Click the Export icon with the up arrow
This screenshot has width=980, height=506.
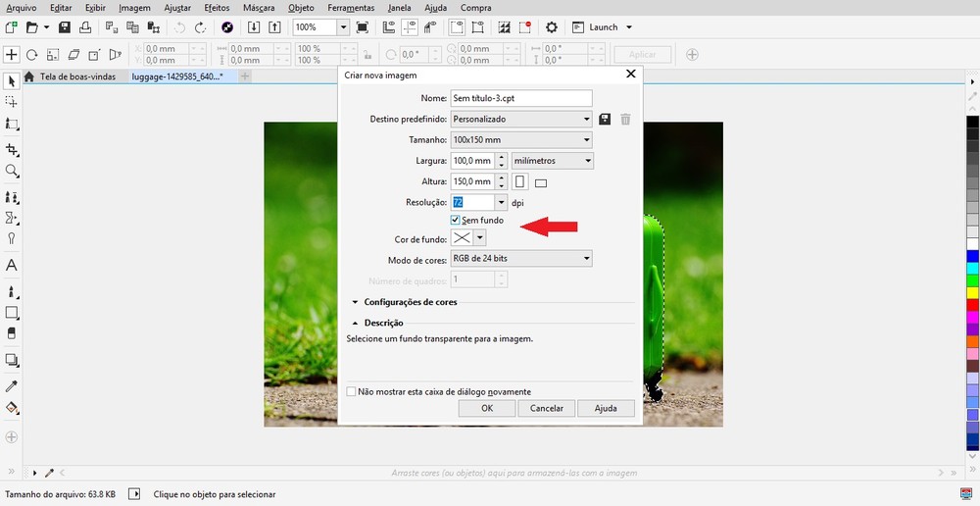(274, 26)
